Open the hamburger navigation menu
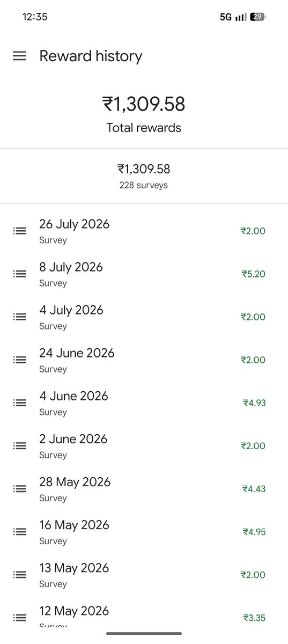Screen dimensions: 288x644 pyautogui.click(x=19, y=56)
